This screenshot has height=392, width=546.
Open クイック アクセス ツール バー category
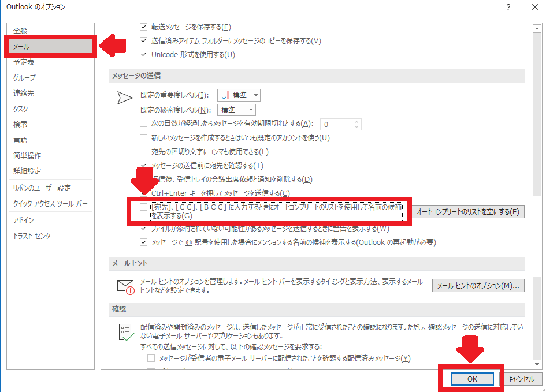(x=50, y=203)
